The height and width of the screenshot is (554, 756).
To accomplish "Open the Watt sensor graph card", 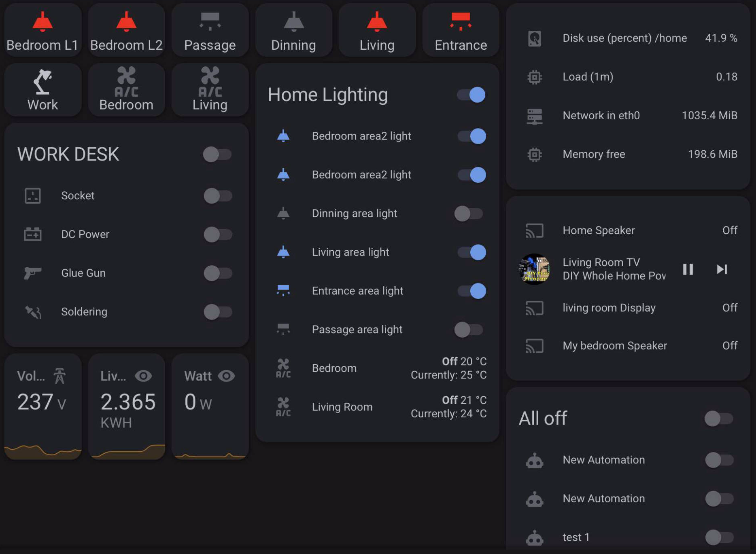I will 210,406.
